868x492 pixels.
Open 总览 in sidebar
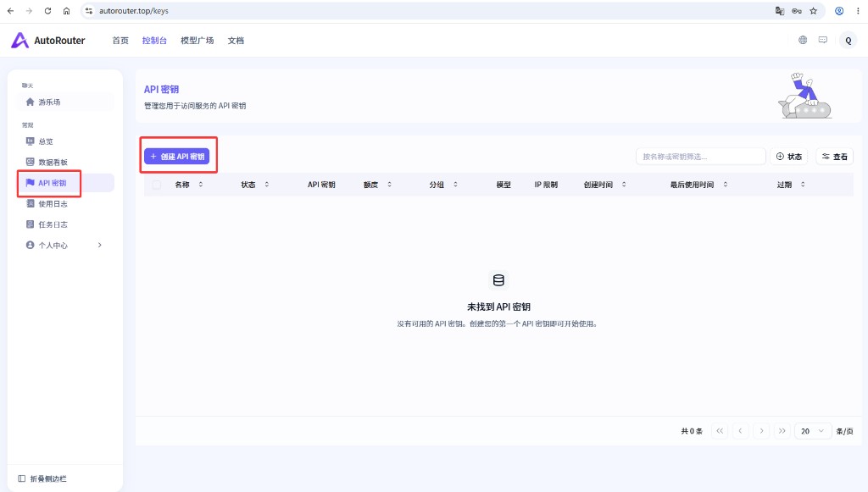pyautogui.click(x=65, y=141)
